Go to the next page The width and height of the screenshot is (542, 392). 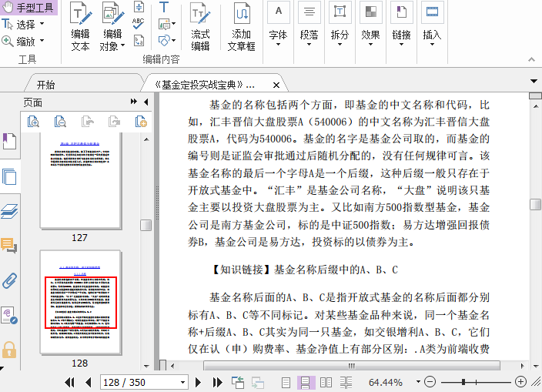[x=198, y=382]
